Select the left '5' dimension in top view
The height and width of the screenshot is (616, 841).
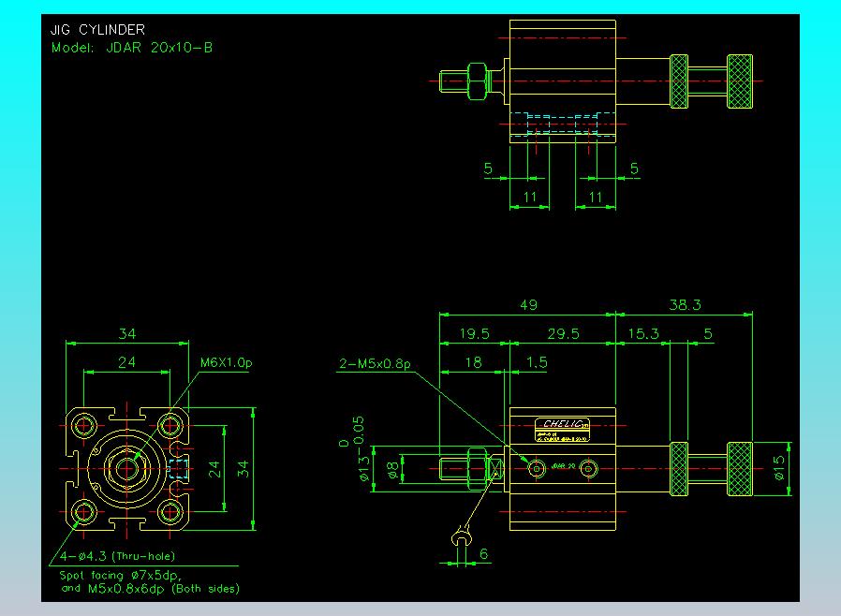(x=488, y=169)
